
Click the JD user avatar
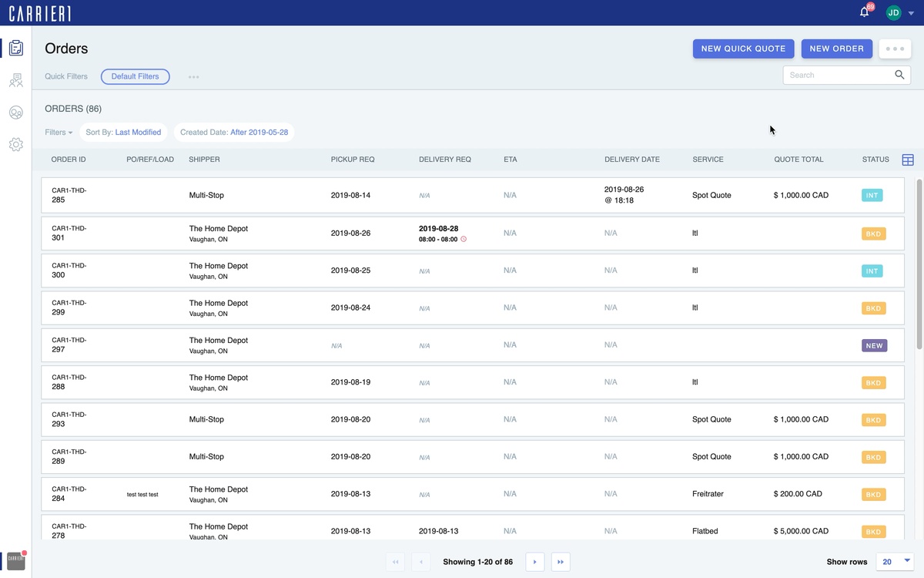893,12
